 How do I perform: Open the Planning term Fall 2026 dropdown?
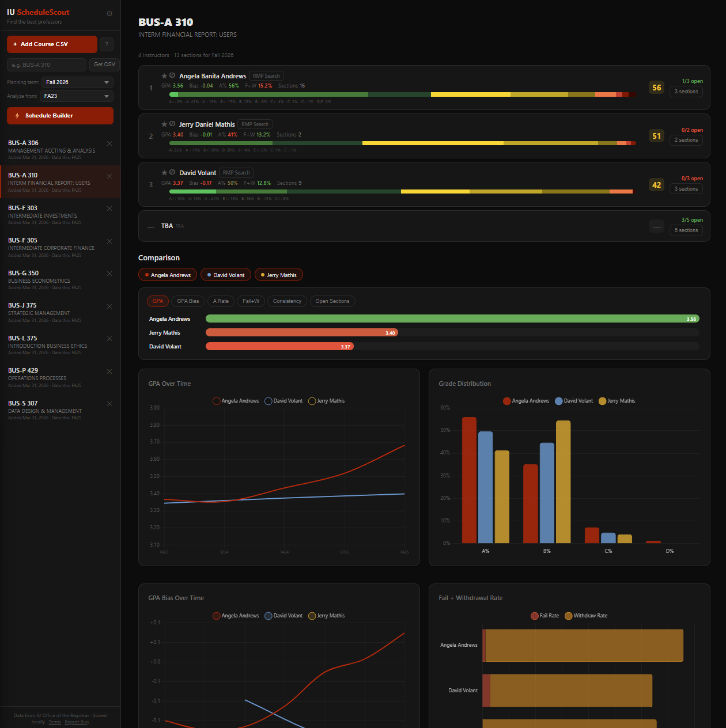[77, 82]
